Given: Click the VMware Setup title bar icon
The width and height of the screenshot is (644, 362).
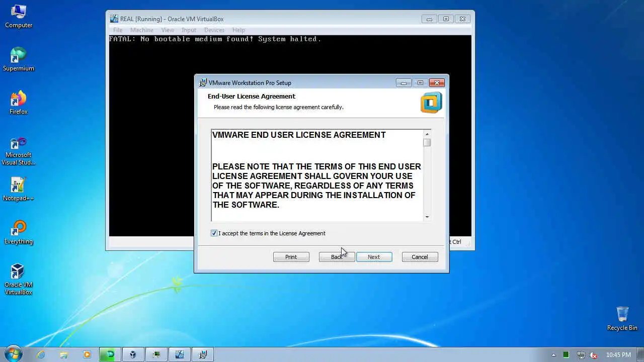Looking at the screenshot, I should pyautogui.click(x=203, y=83).
